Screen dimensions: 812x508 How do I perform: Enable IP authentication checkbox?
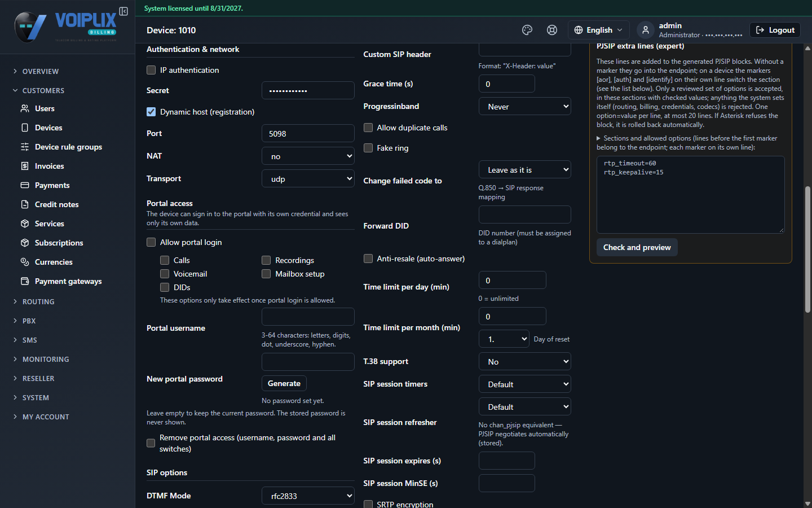(151, 70)
